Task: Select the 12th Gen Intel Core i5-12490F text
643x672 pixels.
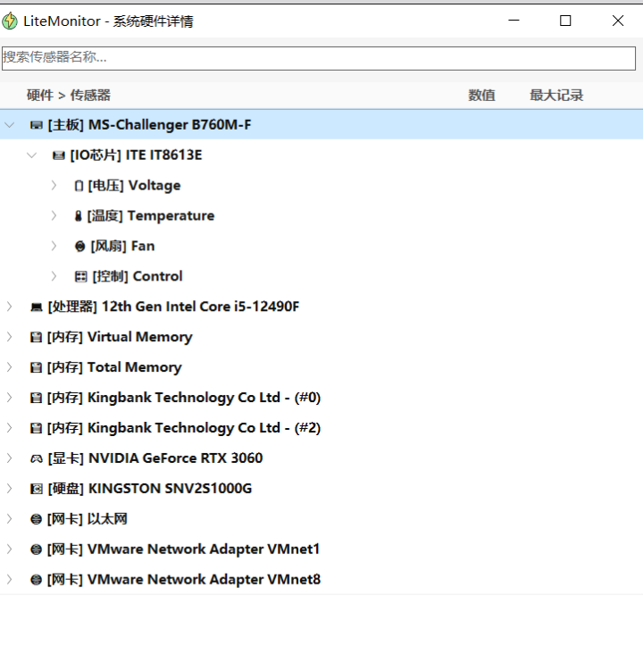Action: point(200,307)
